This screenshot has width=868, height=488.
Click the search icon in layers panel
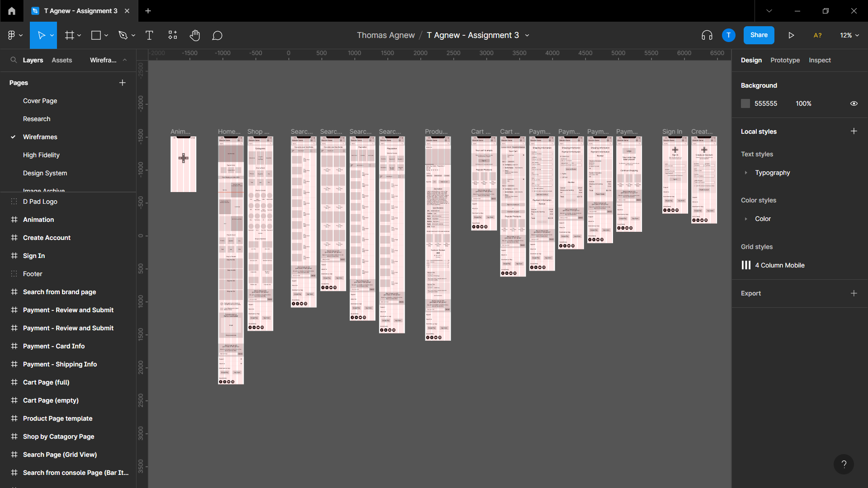click(x=14, y=60)
